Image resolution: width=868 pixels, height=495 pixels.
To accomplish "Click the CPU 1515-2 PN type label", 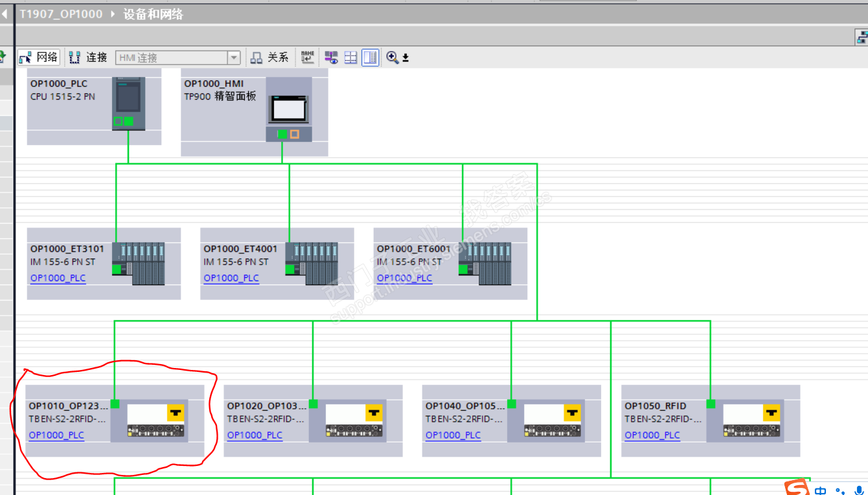I will (63, 97).
